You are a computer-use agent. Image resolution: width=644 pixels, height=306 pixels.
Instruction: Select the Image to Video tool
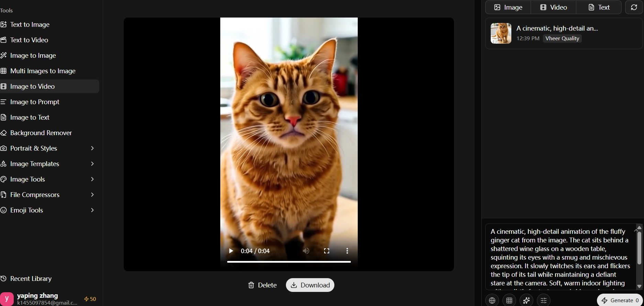click(49, 86)
